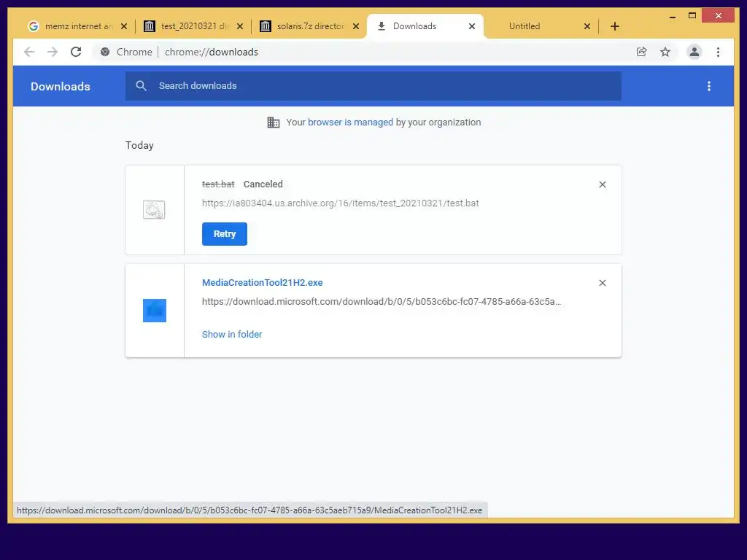This screenshot has width=747, height=560.
Task: Reload the downloads page
Action: tap(76, 52)
